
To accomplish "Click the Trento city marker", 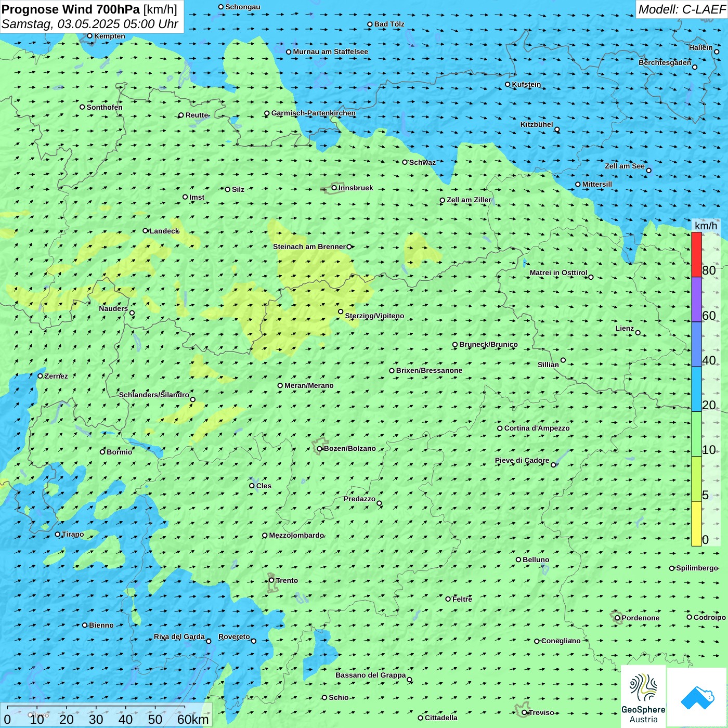I will coord(271,580).
